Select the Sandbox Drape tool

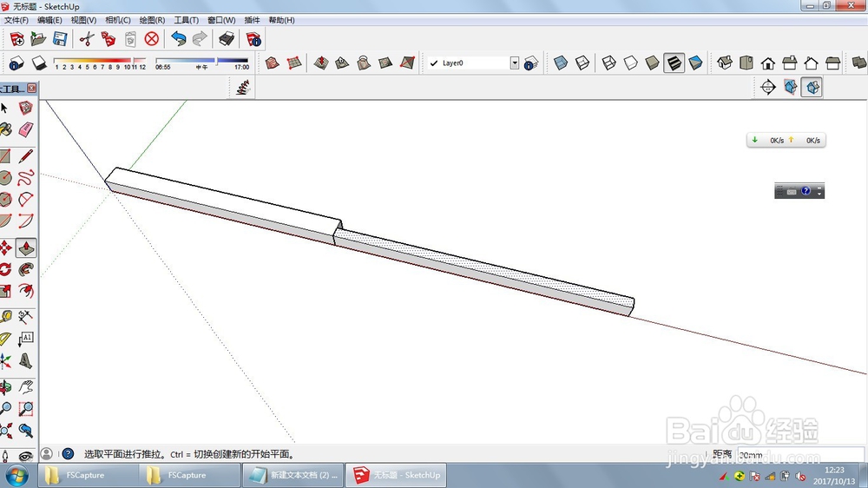click(364, 63)
